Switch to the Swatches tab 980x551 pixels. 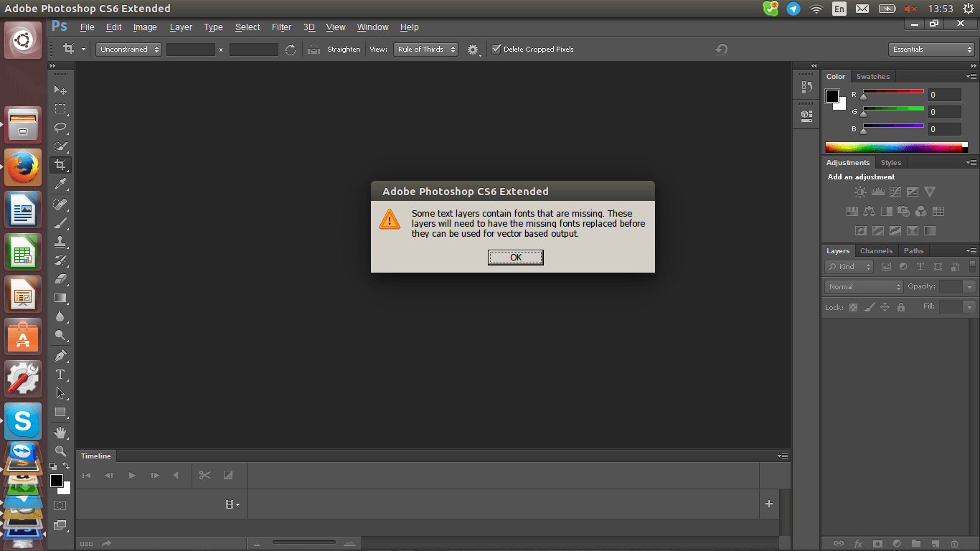click(x=873, y=77)
